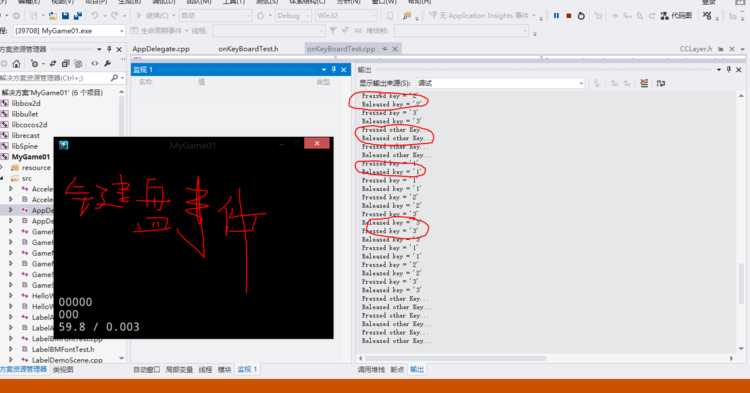Click Output panel vertical scrollbar
Viewport: 750px width, 393px height.
click(741, 283)
